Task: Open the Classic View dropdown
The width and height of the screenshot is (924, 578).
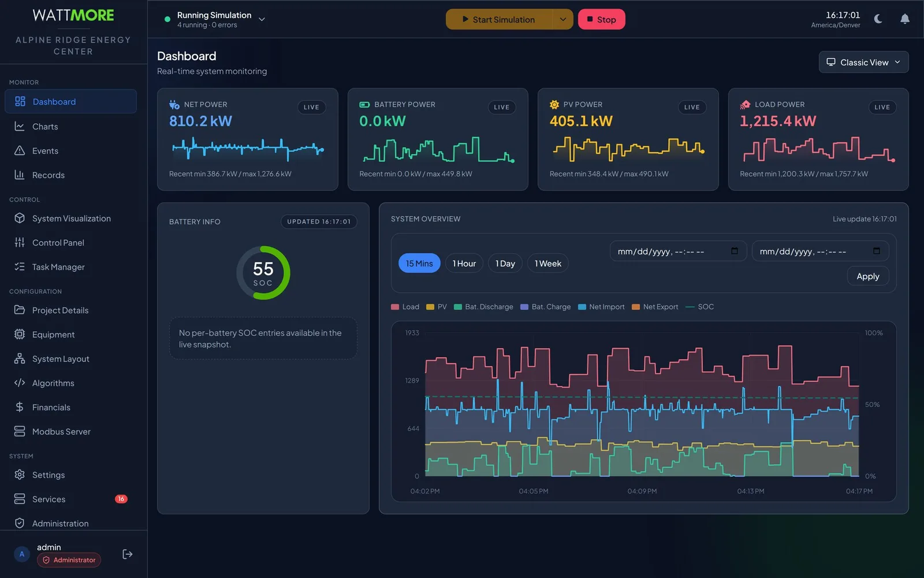Action: click(863, 62)
